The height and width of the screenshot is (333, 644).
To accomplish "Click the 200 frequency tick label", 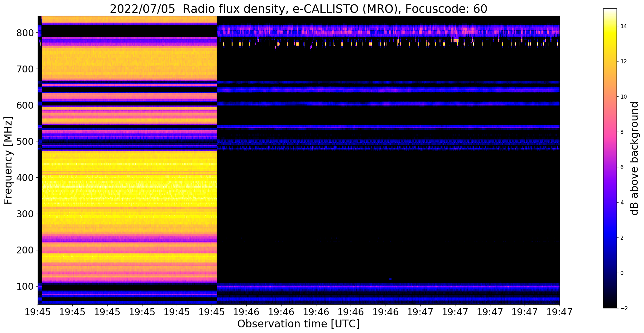I will [25, 250].
